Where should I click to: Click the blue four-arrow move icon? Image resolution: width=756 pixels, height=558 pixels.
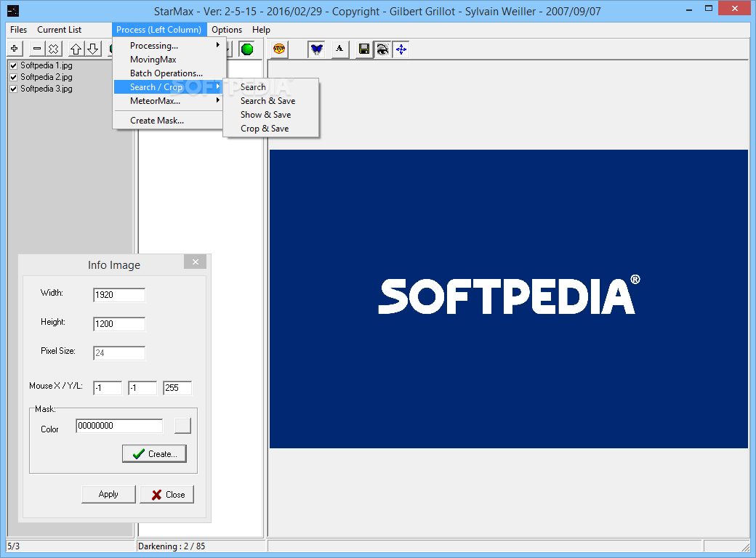point(401,49)
